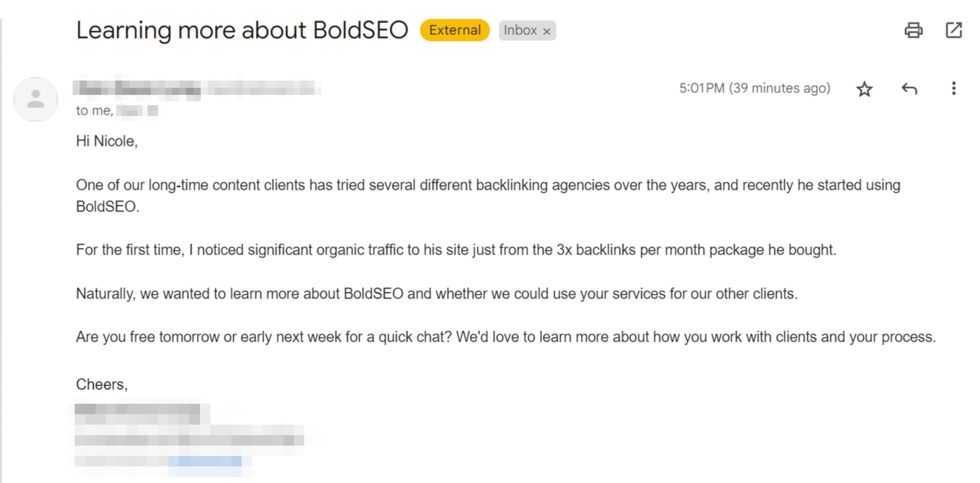
Task: Click the yellow External tag
Action: pyautogui.click(x=454, y=30)
